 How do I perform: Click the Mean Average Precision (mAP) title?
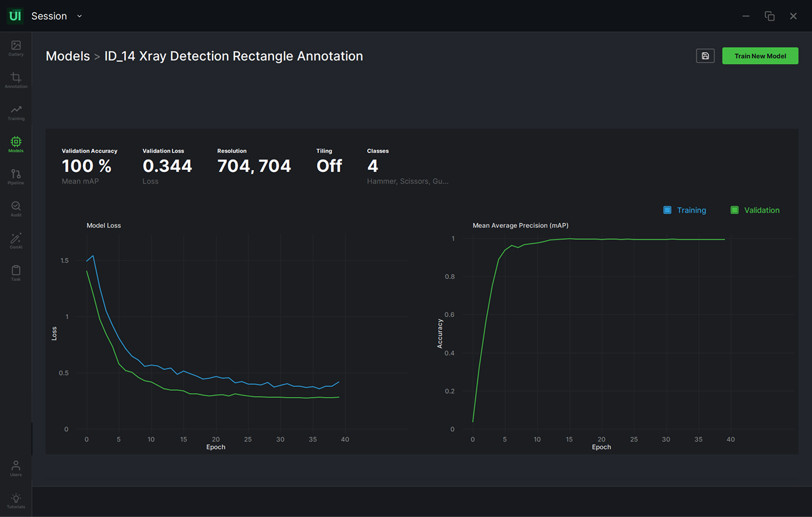[x=520, y=225]
